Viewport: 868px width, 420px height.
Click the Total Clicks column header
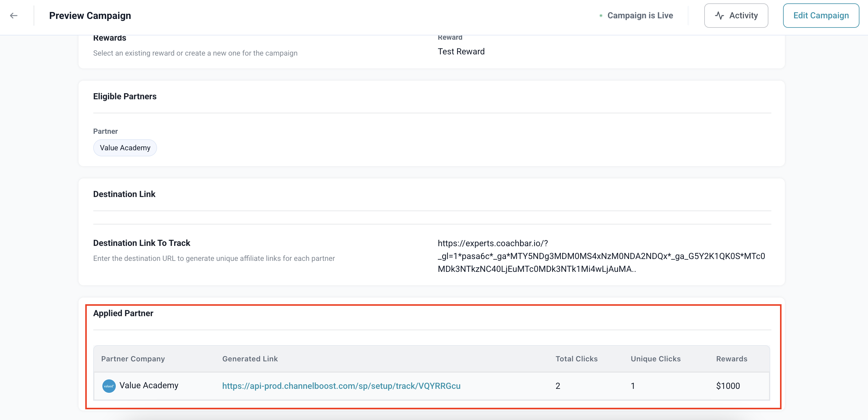576,359
